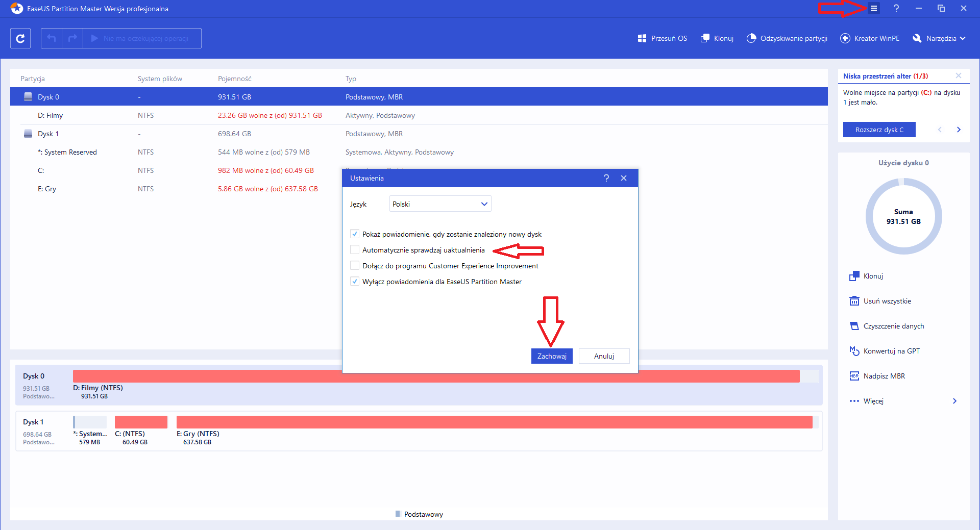Open the help question mark in title bar
980x530 pixels.
[x=896, y=8]
